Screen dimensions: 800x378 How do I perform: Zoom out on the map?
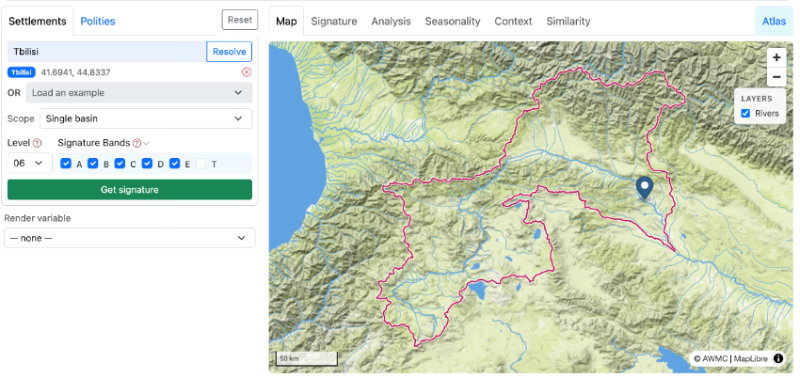[x=776, y=77]
